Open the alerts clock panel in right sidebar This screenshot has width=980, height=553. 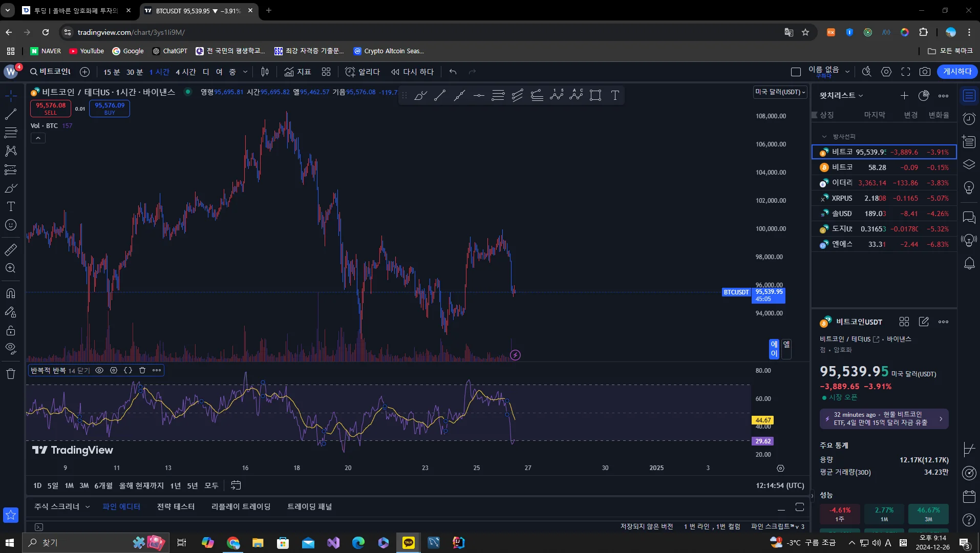(969, 119)
